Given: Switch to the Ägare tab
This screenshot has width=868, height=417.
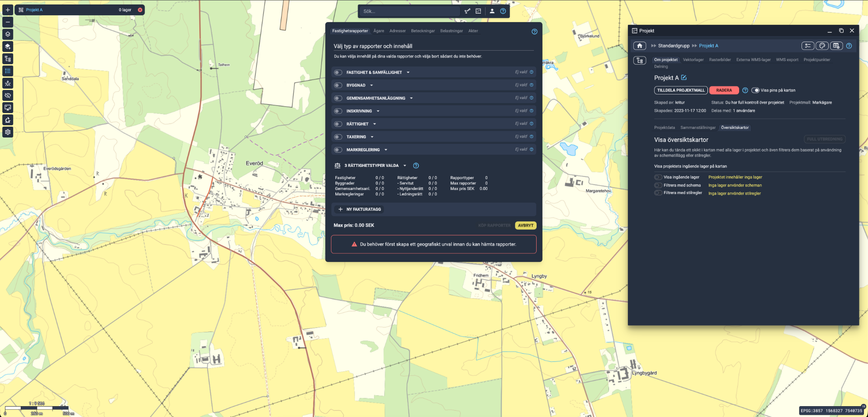Looking at the screenshot, I should click(378, 31).
